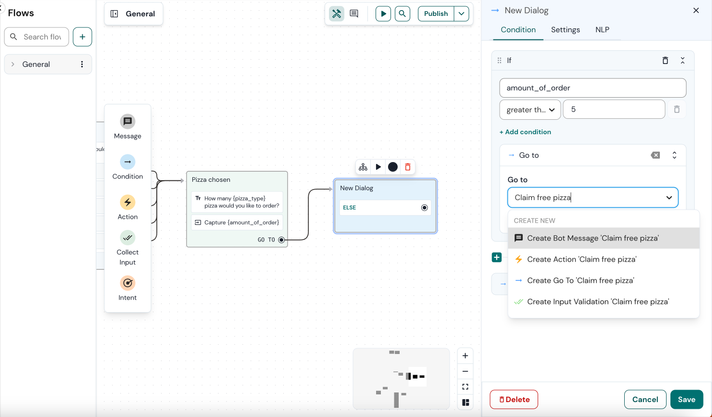Select the Condition node icon
Screen dimensions: 712x417
pyautogui.click(x=127, y=162)
